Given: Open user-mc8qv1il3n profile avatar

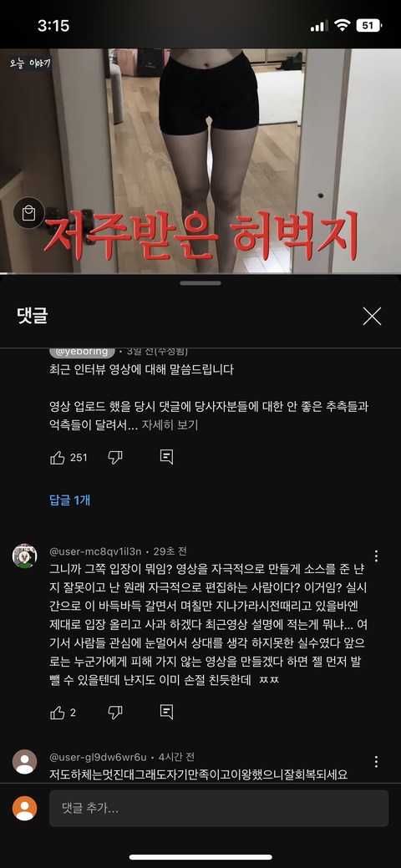Looking at the screenshot, I should pyautogui.click(x=24, y=556).
